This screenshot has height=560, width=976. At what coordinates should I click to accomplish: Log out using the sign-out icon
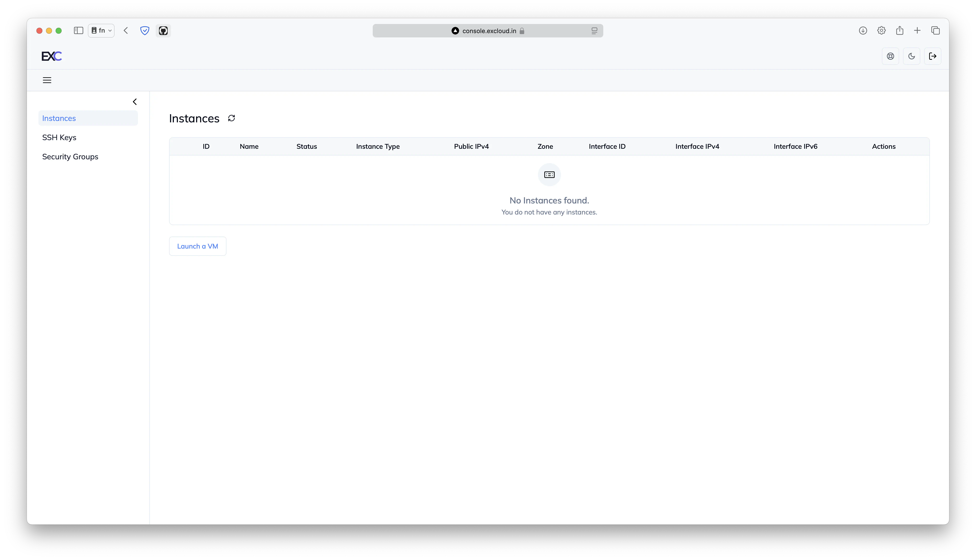click(933, 56)
